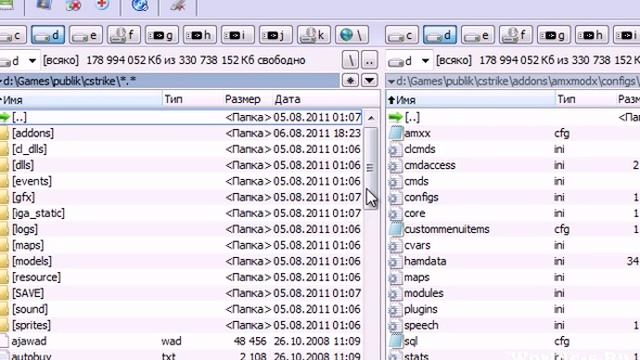Select sql cfg file
640x360 pixels.
pos(513,341)
